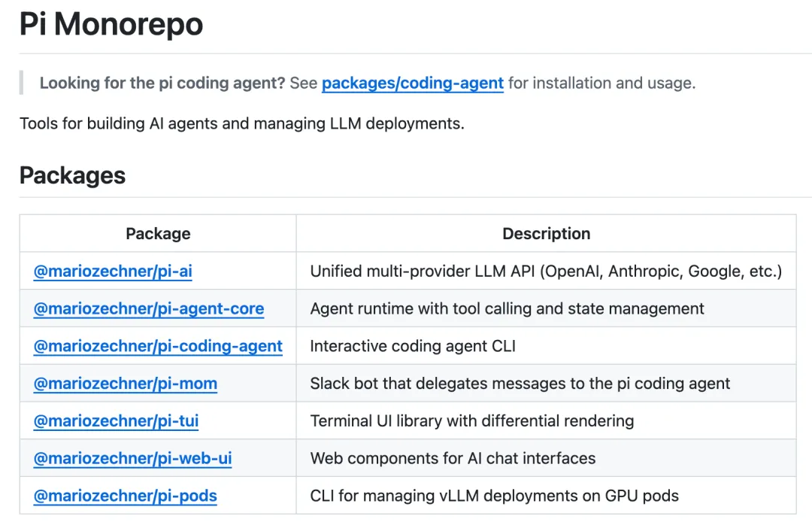
Task: Click the Description column header
Action: tap(546, 234)
